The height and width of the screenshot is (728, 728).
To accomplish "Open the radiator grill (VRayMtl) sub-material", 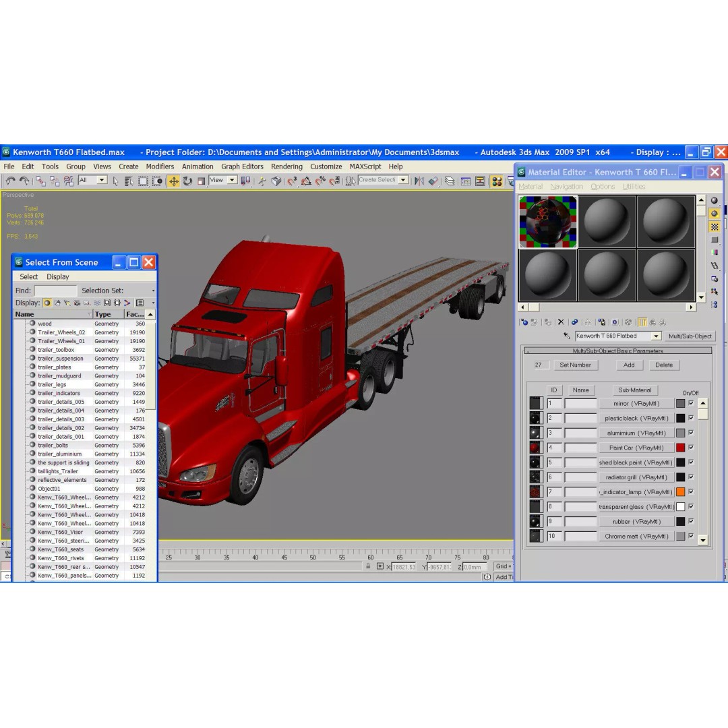I will click(636, 477).
